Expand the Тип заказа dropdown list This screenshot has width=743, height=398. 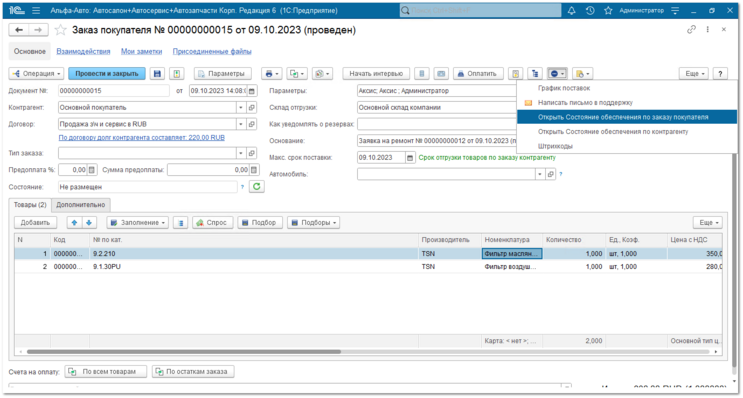[x=241, y=153]
